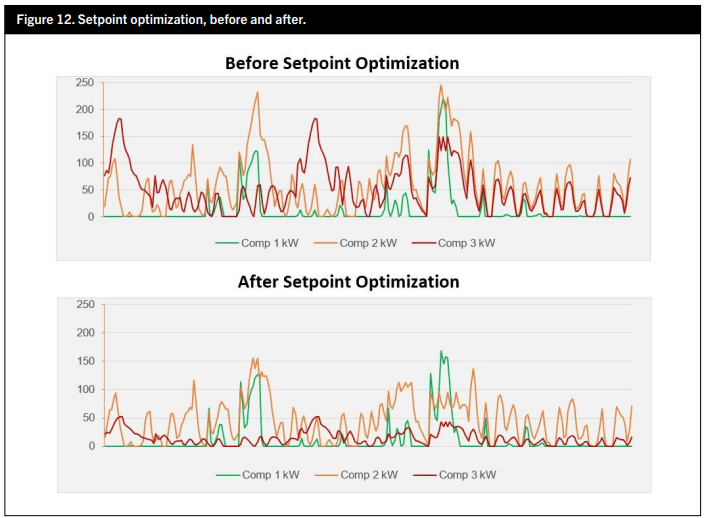Select the Before Setpoint Optimization chart title
The image size is (704, 518).
click(x=342, y=63)
